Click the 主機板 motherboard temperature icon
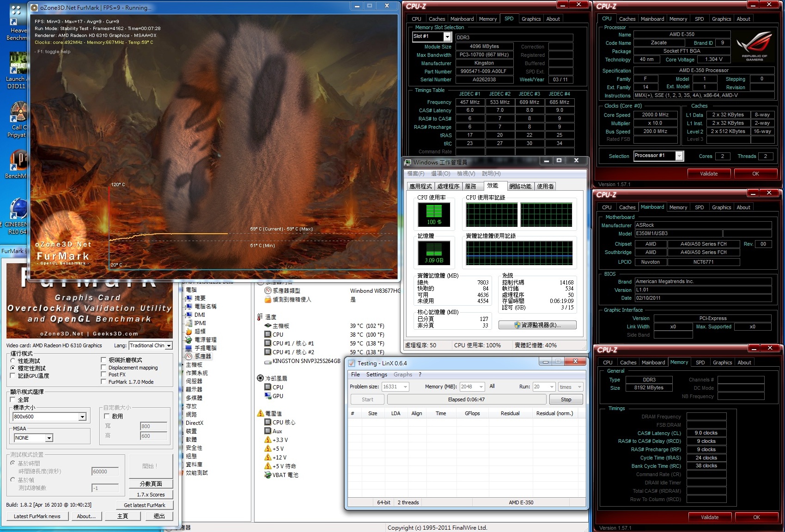The image size is (785, 532). click(x=268, y=326)
